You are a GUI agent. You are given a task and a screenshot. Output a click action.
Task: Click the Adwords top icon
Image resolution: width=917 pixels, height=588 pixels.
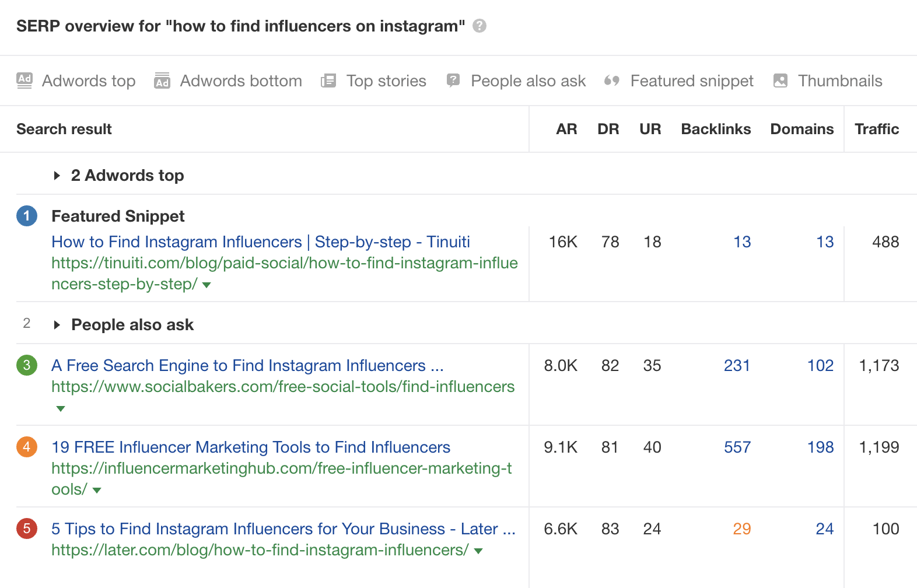[24, 80]
